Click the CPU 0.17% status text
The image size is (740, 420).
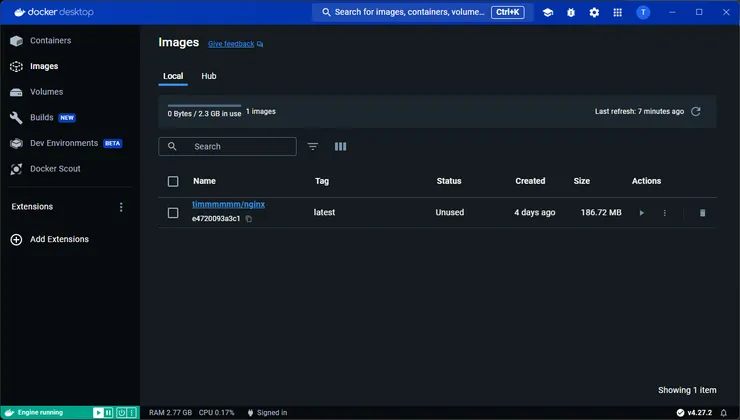(216, 412)
